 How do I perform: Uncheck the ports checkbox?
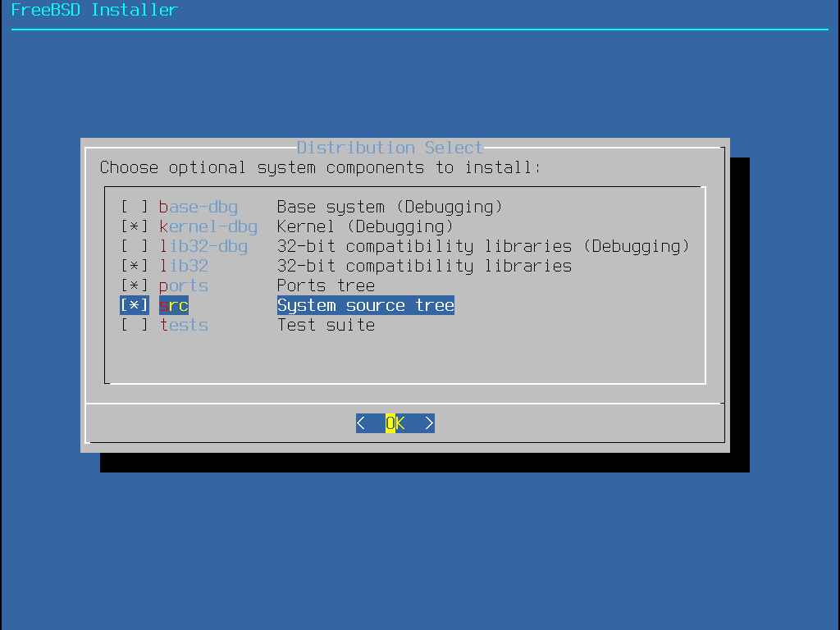(x=135, y=285)
